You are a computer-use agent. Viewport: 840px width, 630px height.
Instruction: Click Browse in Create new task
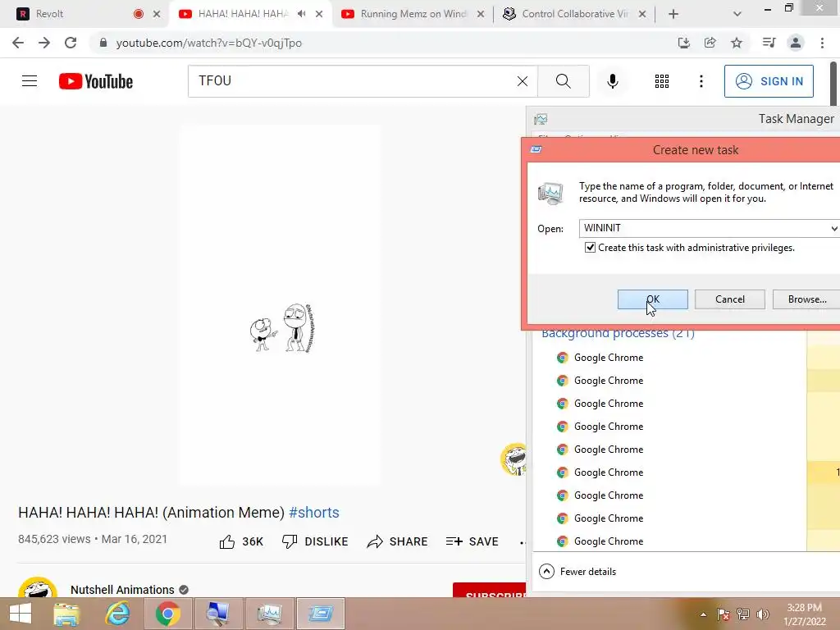click(806, 299)
